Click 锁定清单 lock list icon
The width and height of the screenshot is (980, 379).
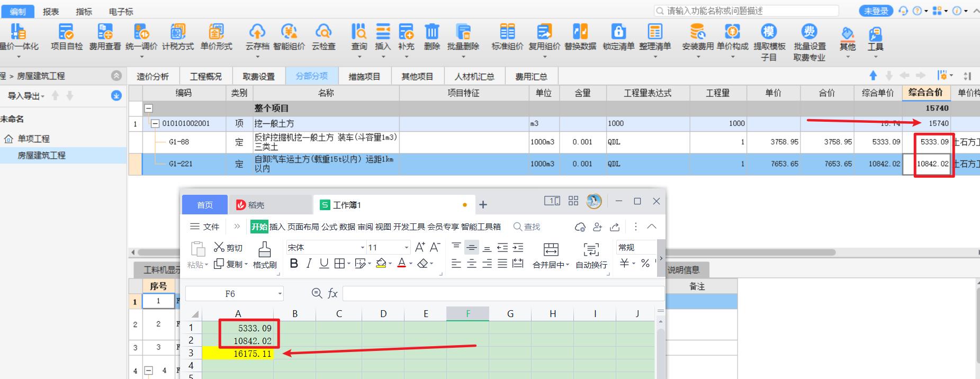pyautogui.click(x=618, y=37)
